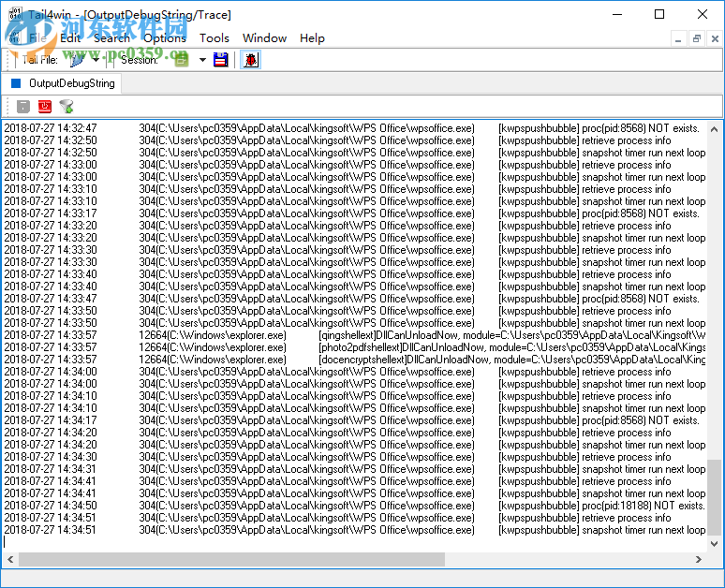Switch to the OutputDebugString tab
Screen dimensions: 725x588
62,83
